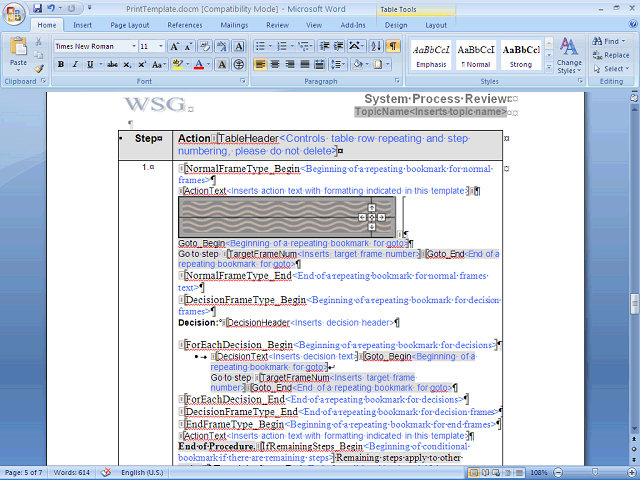Open the Change Case Aa dropdown
Screen dimensions: 640x480
click(x=158, y=64)
